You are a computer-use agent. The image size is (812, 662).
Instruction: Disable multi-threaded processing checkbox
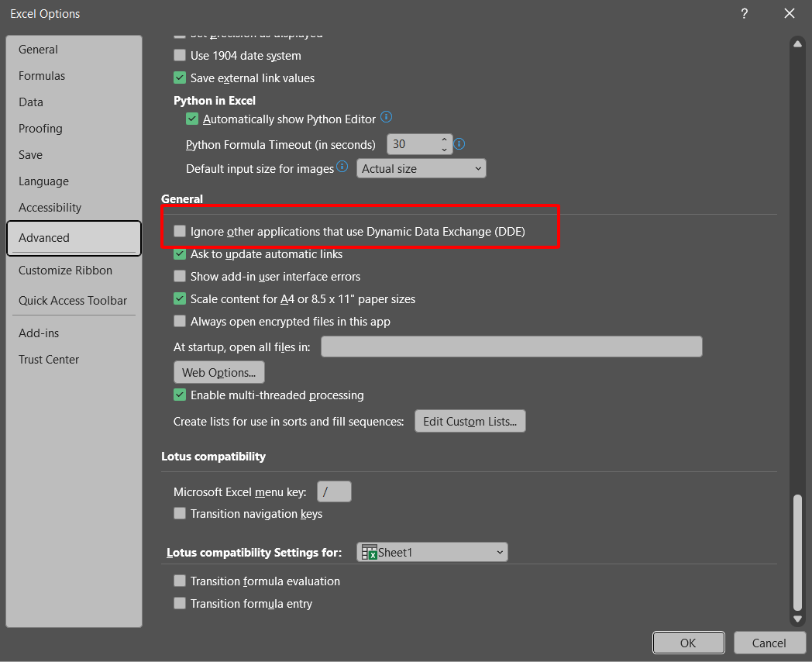(180, 395)
